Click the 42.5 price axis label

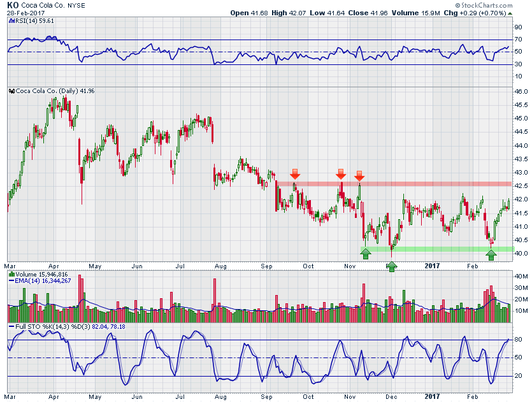click(x=521, y=186)
